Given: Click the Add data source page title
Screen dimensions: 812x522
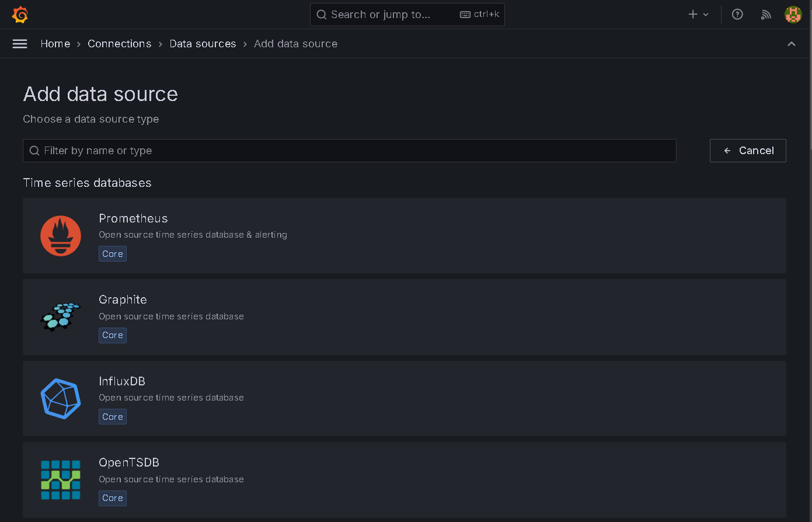Looking at the screenshot, I should [x=100, y=94].
